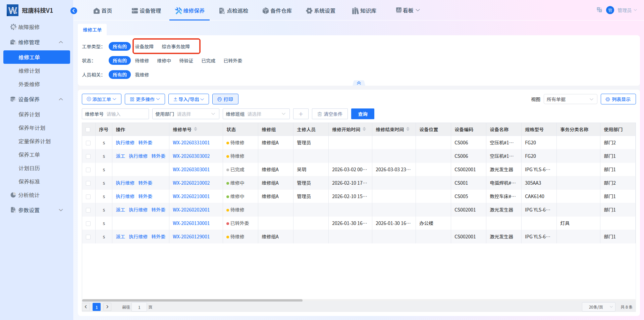Filter work order type by 综合事务故障
Image resolution: width=644 pixels, height=320 pixels.
point(176,47)
